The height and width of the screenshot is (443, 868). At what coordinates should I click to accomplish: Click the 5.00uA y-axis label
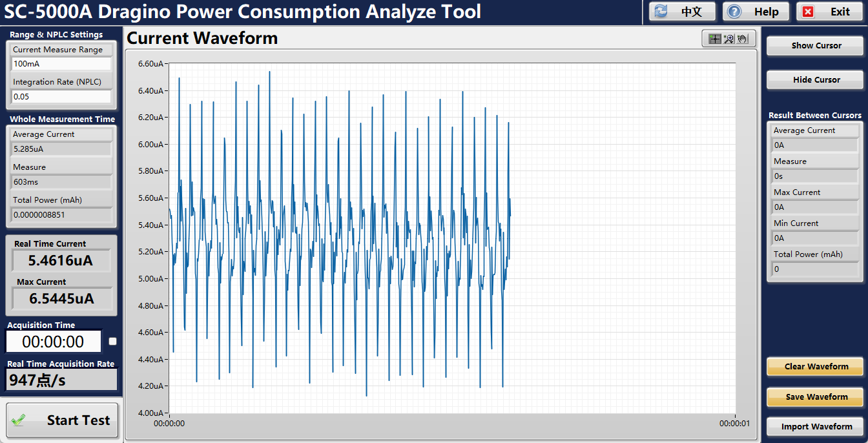tap(150, 279)
